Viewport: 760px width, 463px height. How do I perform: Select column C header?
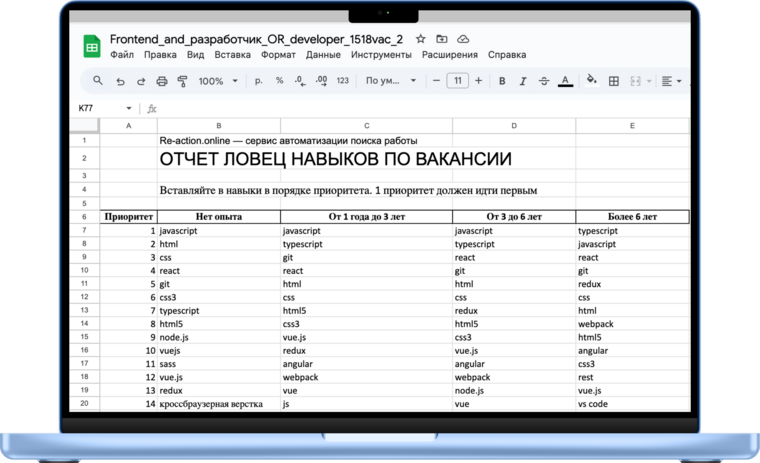click(x=366, y=126)
